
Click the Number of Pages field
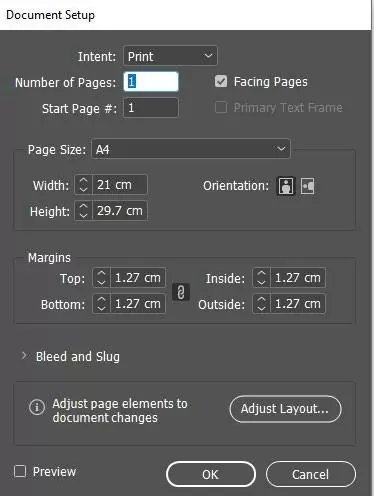point(151,82)
